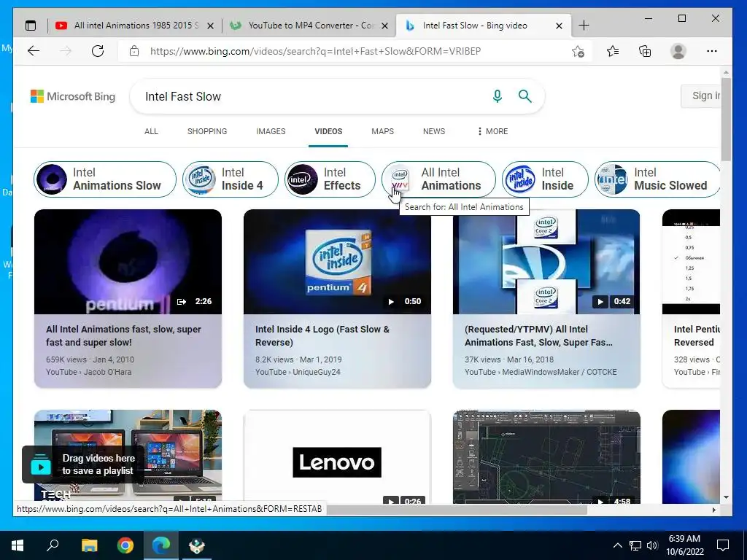Screen dimensions: 747x560
Task: Click the tab actions menu icon
Action: coord(31,26)
